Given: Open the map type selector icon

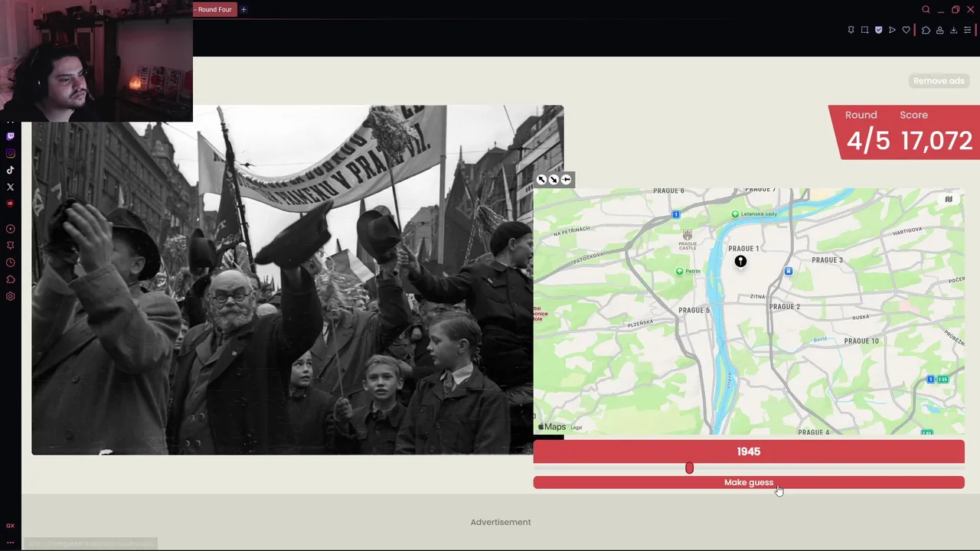Looking at the screenshot, I should (949, 200).
